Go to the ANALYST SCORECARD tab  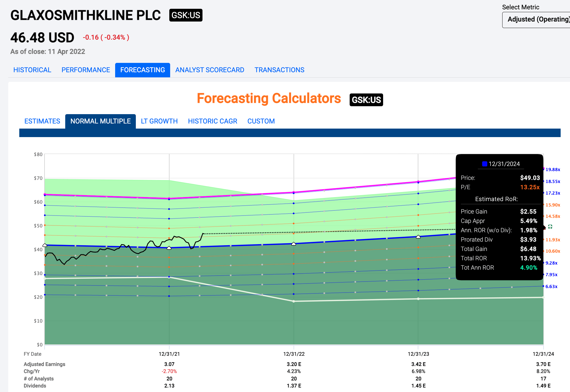(210, 70)
